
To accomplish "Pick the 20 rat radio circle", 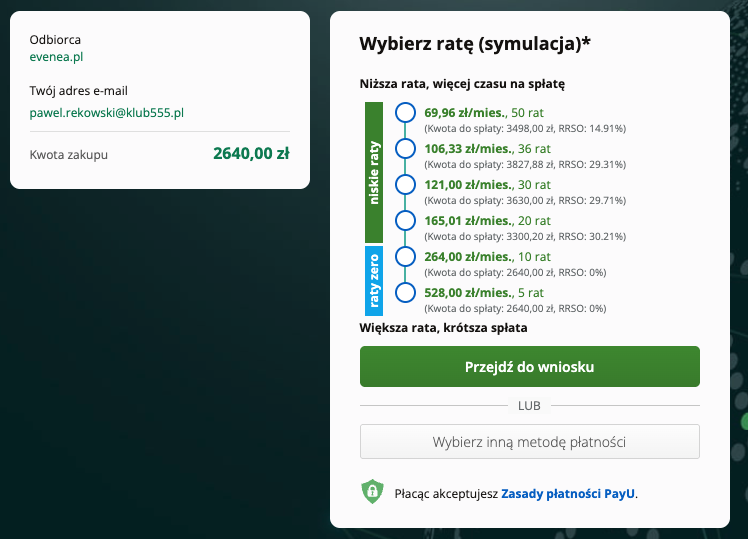I will pyautogui.click(x=405, y=221).
